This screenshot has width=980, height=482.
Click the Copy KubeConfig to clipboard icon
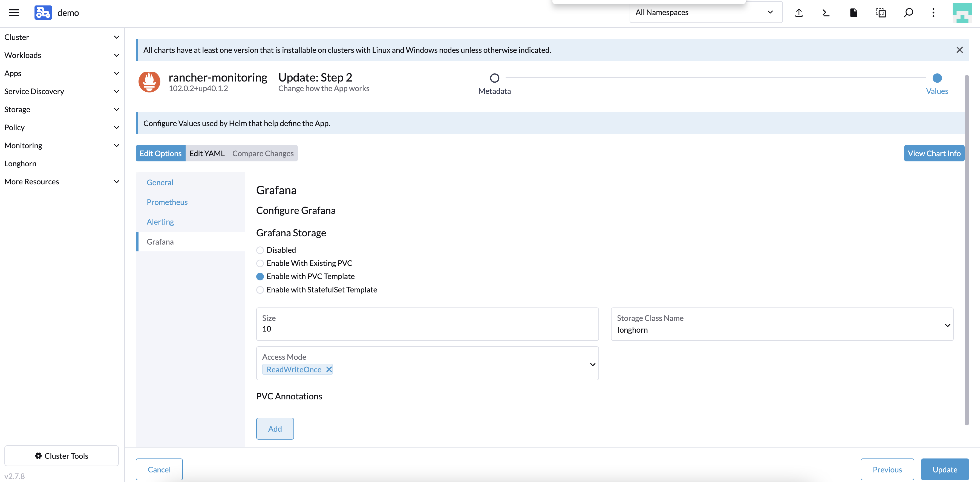click(x=881, y=13)
